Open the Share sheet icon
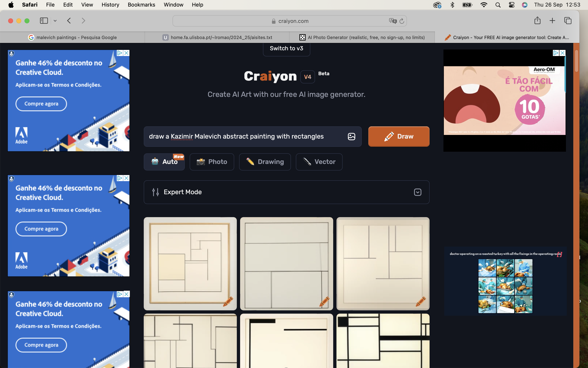The image size is (588, 368). click(x=537, y=20)
